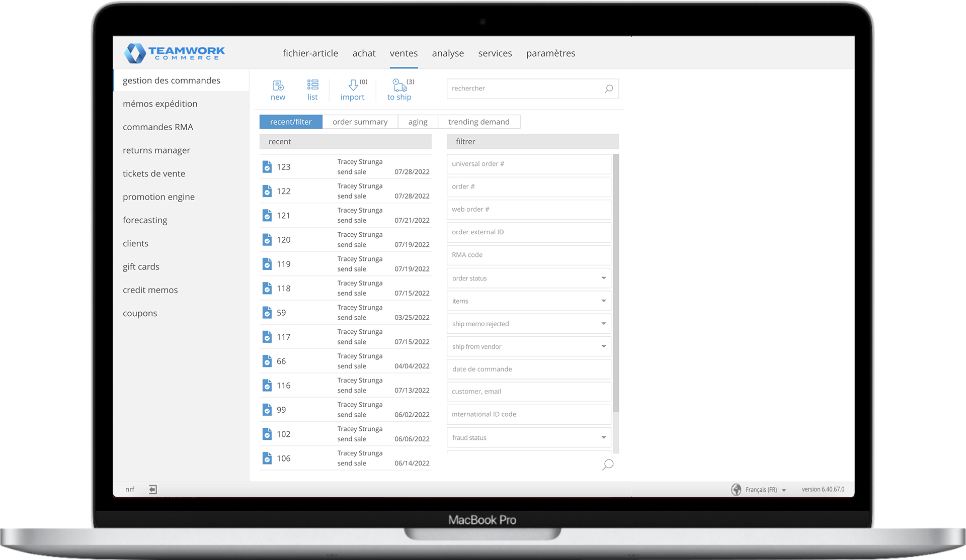Click the globe icon next to the language selector
This screenshot has height=560, width=966.
click(x=737, y=489)
